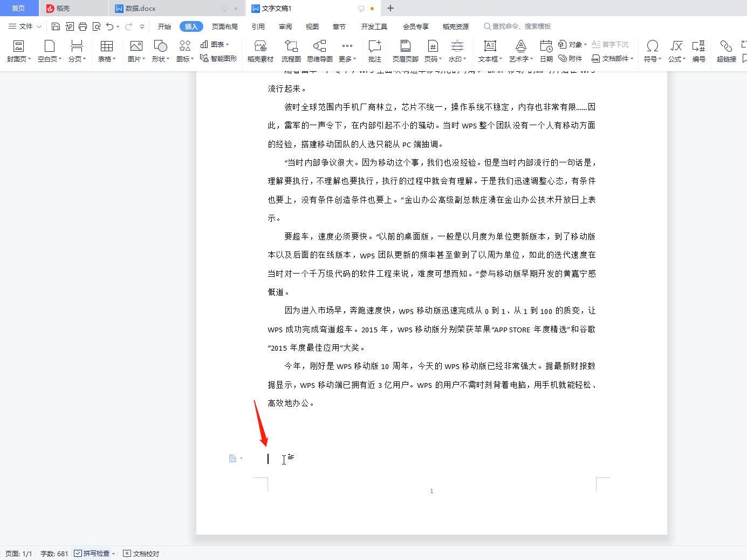The width and height of the screenshot is (747, 560).
Task: Open Docer Resources (稻壳资源) tab
Action: click(x=455, y=26)
